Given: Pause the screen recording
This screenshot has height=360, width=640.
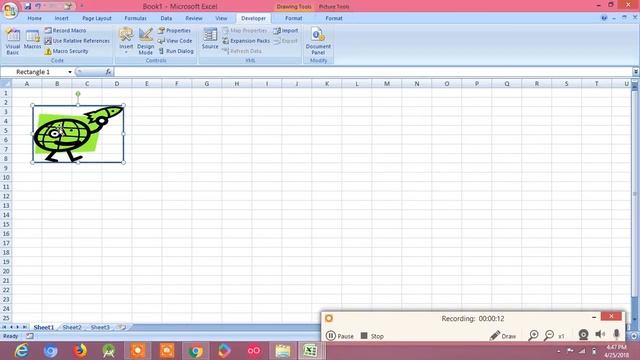Looking at the screenshot, I should tap(340, 336).
